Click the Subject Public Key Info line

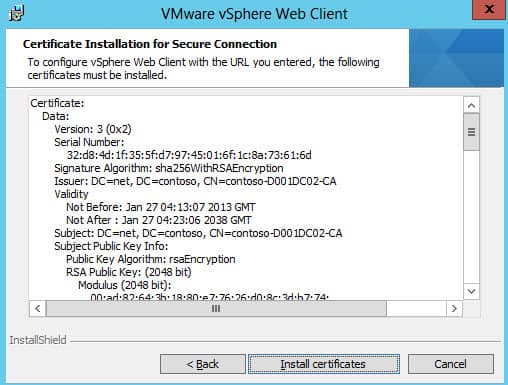(x=111, y=246)
